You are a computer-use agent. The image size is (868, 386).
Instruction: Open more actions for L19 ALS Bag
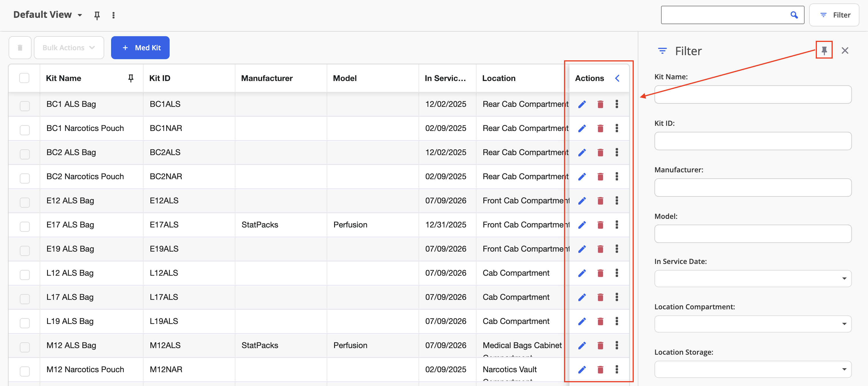pyautogui.click(x=617, y=321)
